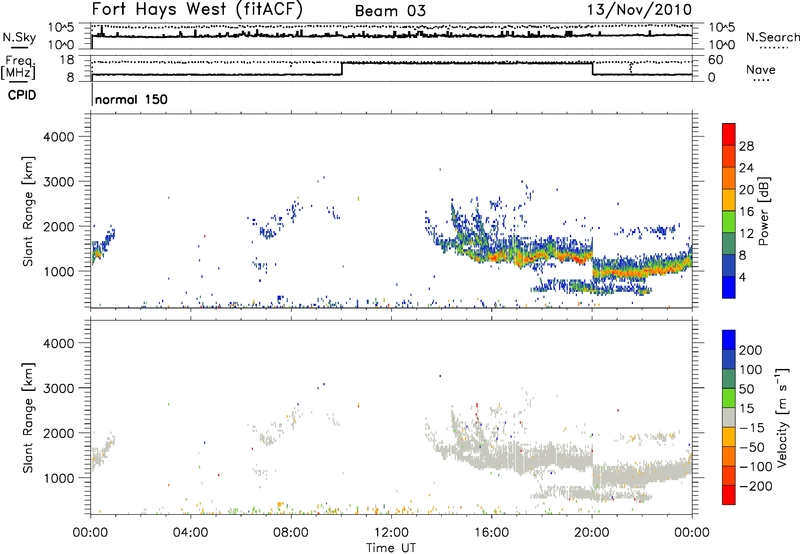Screen dimensions: 800x554
Task: Click gray velocity scatter band near 18:00 UT
Action: [x=542, y=457]
